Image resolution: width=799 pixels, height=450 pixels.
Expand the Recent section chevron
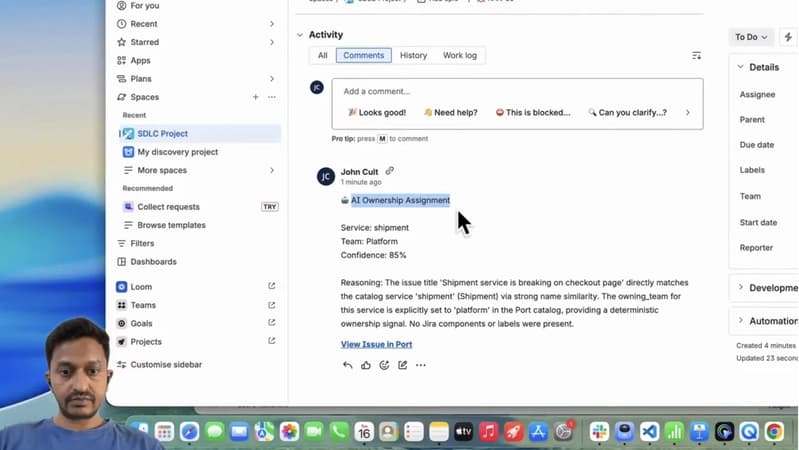272,24
